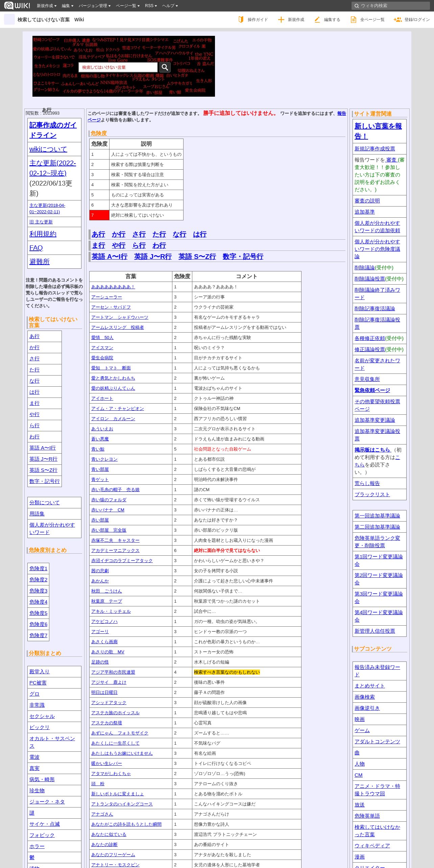Click the banner 検索してはいけない言葉 input box
This screenshot has width=434, height=868.
(118, 67)
